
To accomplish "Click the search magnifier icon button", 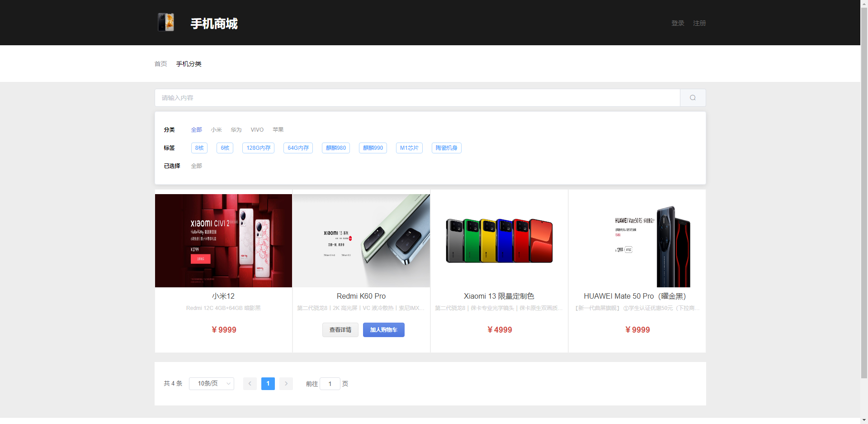I will click(693, 98).
